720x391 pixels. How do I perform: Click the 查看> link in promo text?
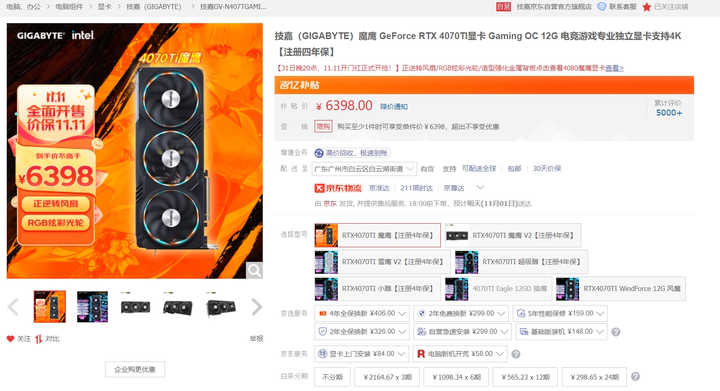tap(614, 68)
